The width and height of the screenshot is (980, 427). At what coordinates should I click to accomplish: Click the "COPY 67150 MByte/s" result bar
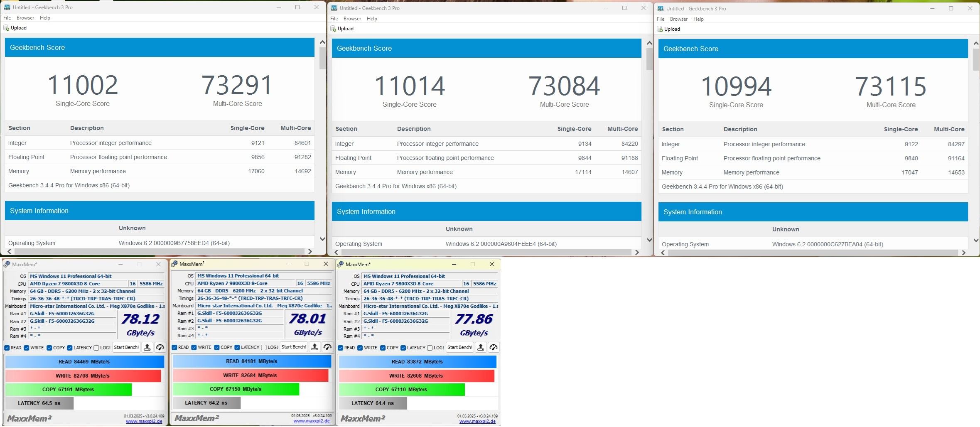[236, 389]
